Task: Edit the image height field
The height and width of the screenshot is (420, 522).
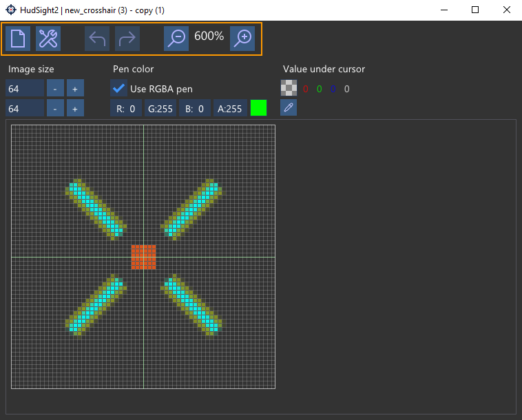Action: (25, 108)
